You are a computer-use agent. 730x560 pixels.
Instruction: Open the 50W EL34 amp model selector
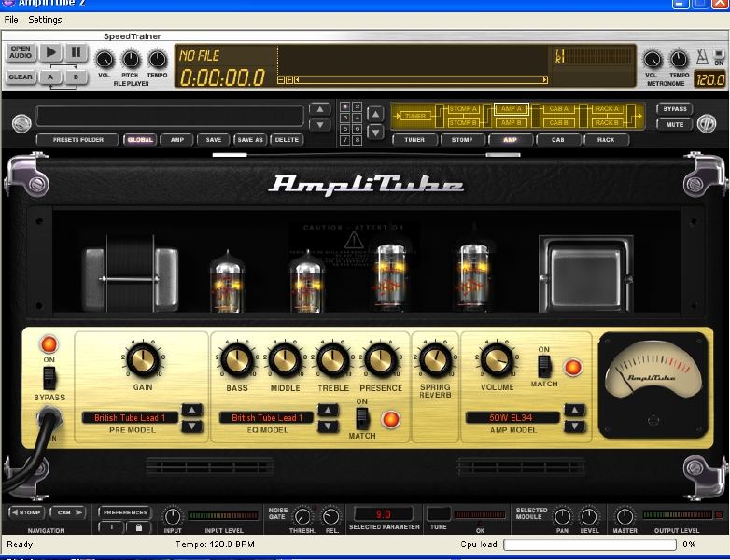pos(512,417)
